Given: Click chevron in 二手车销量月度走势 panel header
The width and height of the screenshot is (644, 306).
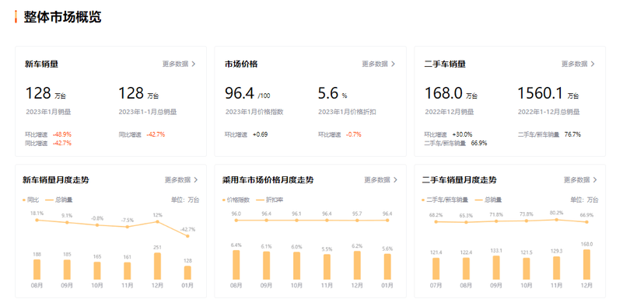Looking at the screenshot, I should click(595, 179).
